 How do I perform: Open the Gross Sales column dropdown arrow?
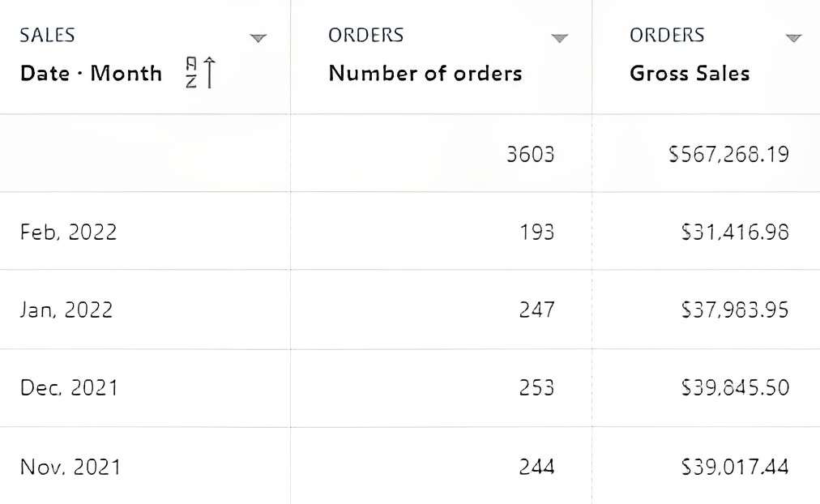(794, 37)
